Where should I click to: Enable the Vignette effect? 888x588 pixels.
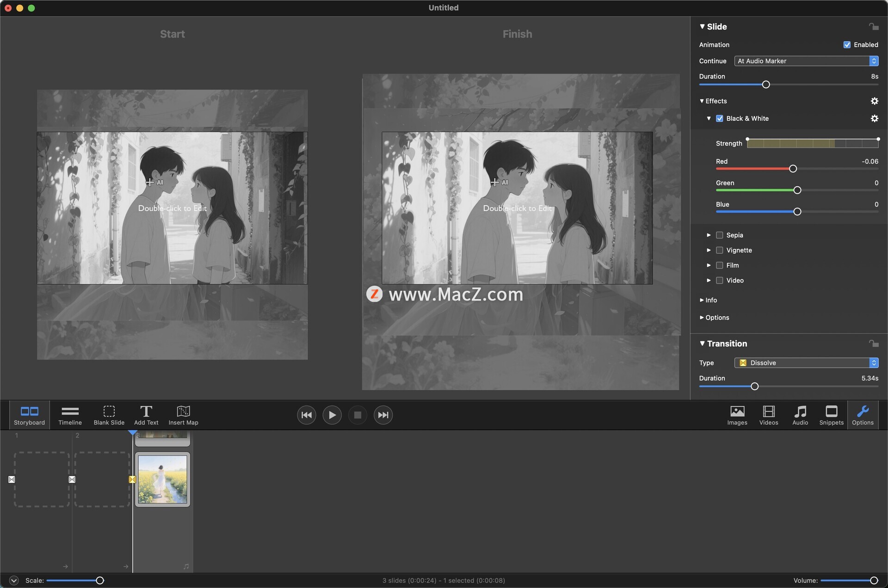pos(719,250)
